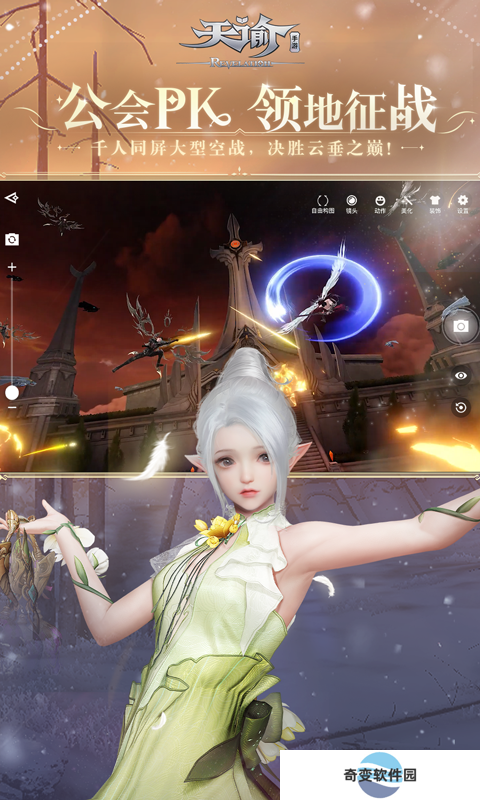Open 自由构图 free composition mode

tap(323, 204)
